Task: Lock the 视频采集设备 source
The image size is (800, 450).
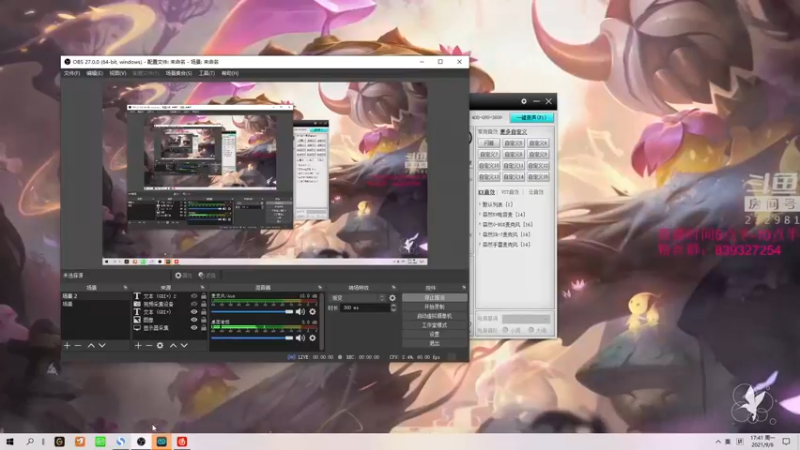Action: (204, 304)
